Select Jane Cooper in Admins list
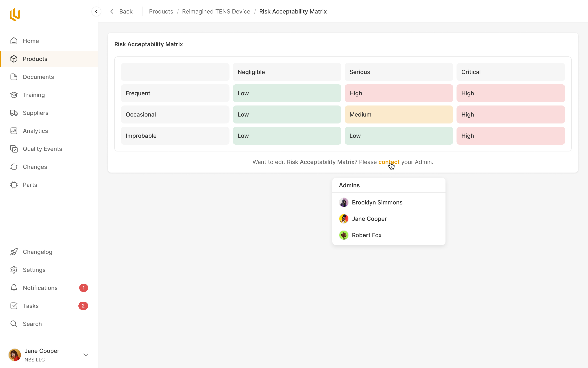 pyautogui.click(x=389, y=219)
